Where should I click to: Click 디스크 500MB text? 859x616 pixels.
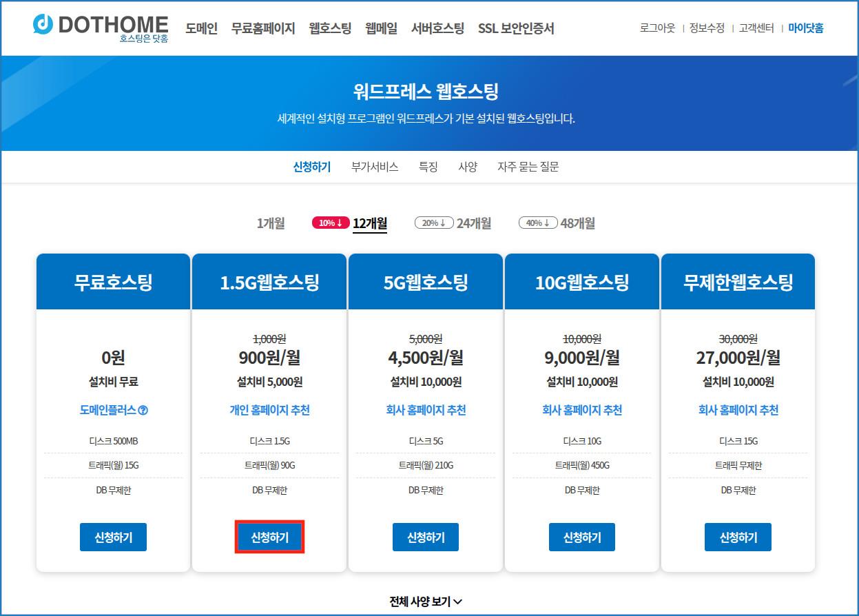113,441
